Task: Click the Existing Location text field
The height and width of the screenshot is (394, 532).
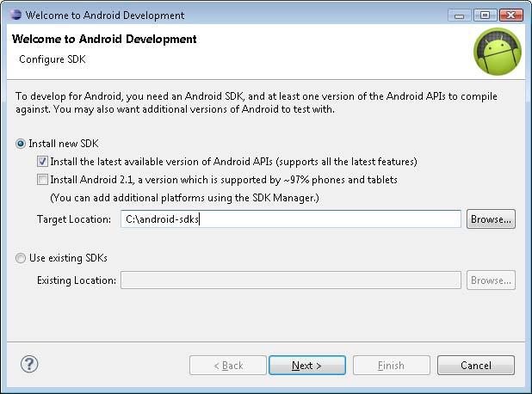Action: tap(291, 280)
